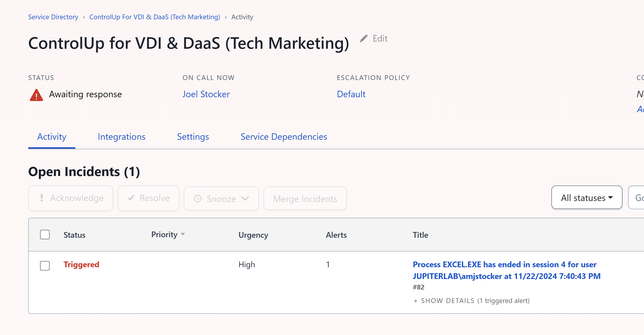Go to the Service Dependencies tab

284,137
